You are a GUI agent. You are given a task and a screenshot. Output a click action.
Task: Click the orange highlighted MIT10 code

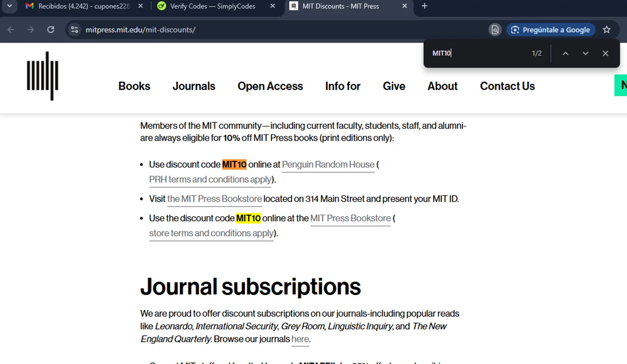234,164
